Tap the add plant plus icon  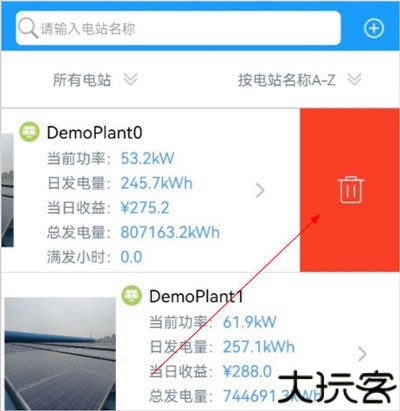374,28
